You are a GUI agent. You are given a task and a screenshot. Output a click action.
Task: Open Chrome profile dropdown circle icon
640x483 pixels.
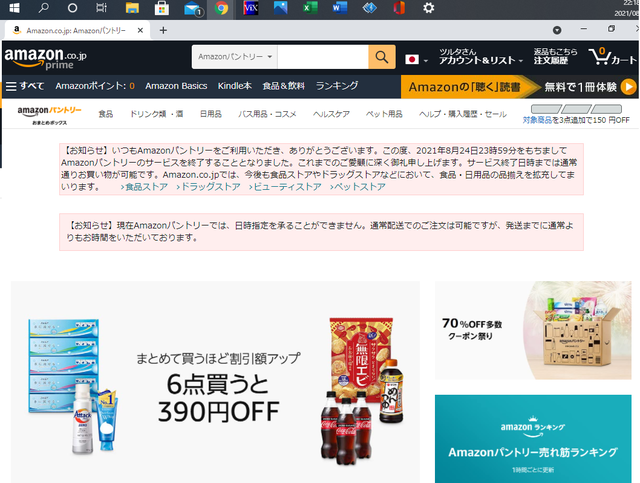[557, 30]
